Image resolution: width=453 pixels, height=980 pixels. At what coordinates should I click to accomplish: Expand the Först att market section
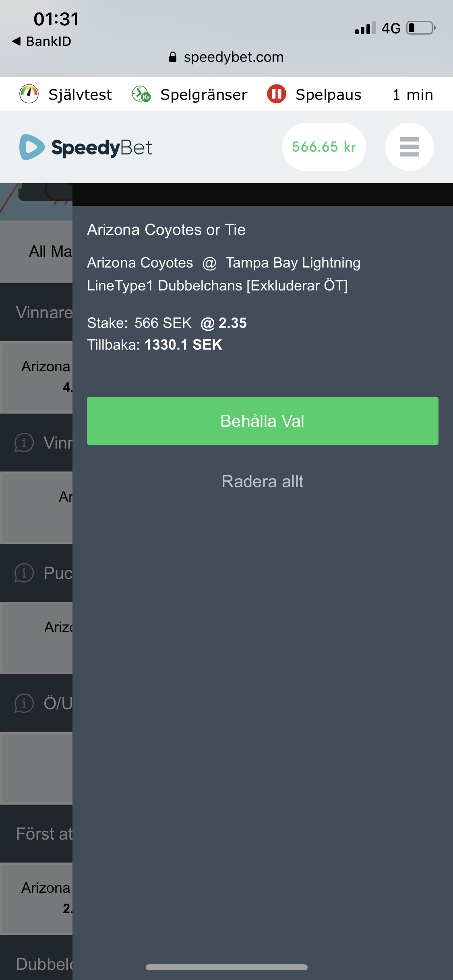(36, 834)
